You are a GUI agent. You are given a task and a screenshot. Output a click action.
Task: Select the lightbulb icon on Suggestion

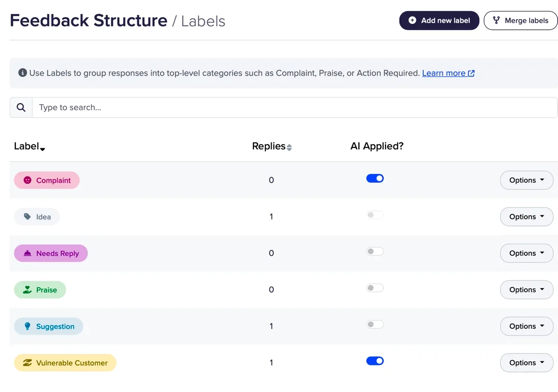(27, 326)
